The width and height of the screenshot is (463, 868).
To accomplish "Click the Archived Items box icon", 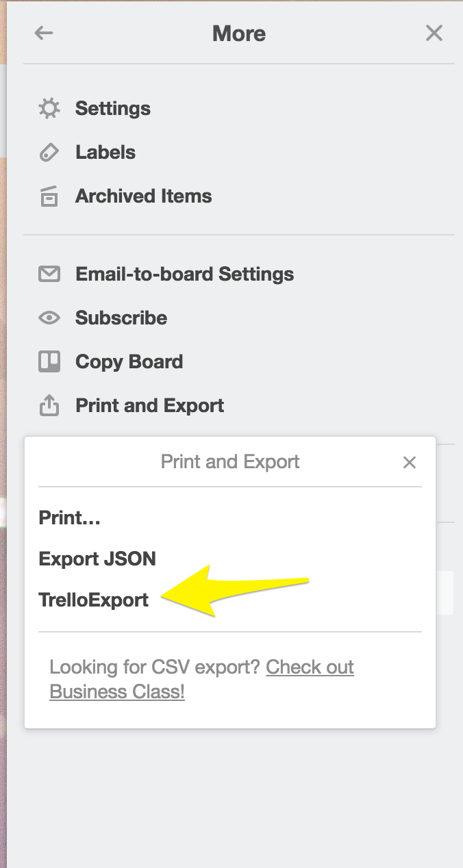I will (49, 196).
